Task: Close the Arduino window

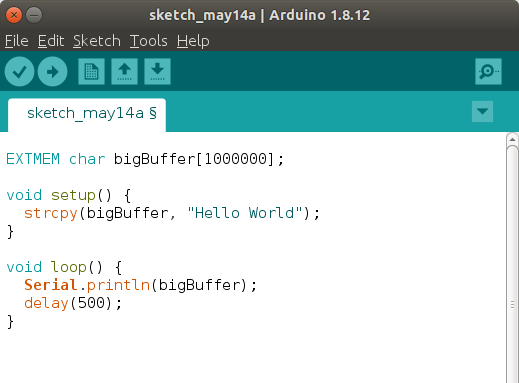Action: [14, 15]
